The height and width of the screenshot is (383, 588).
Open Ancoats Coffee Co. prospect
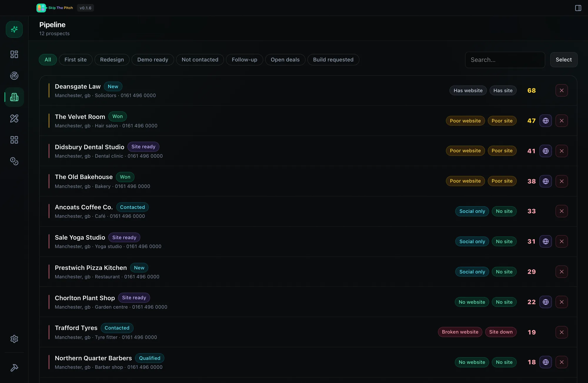click(308, 211)
